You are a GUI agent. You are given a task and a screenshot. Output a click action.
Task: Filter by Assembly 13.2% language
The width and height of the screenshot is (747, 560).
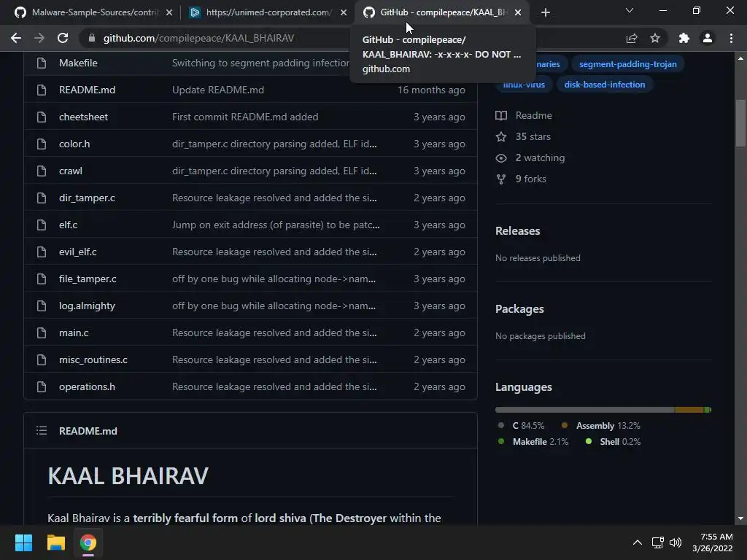tap(601, 426)
